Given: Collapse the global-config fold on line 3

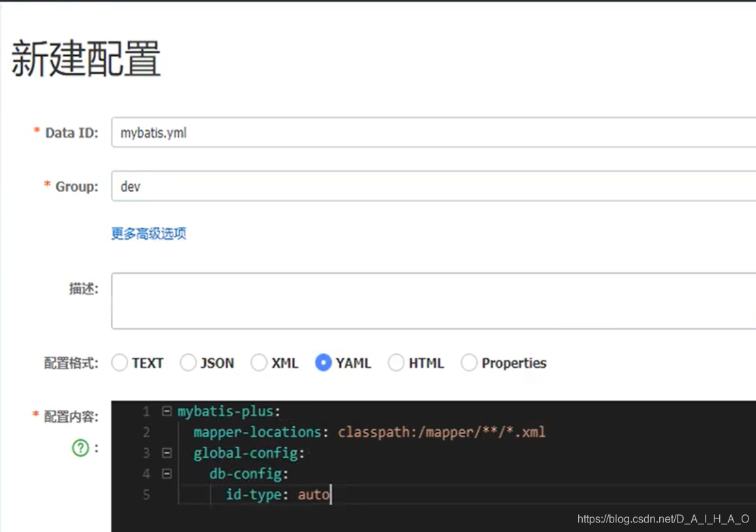Looking at the screenshot, I should 167,453.
